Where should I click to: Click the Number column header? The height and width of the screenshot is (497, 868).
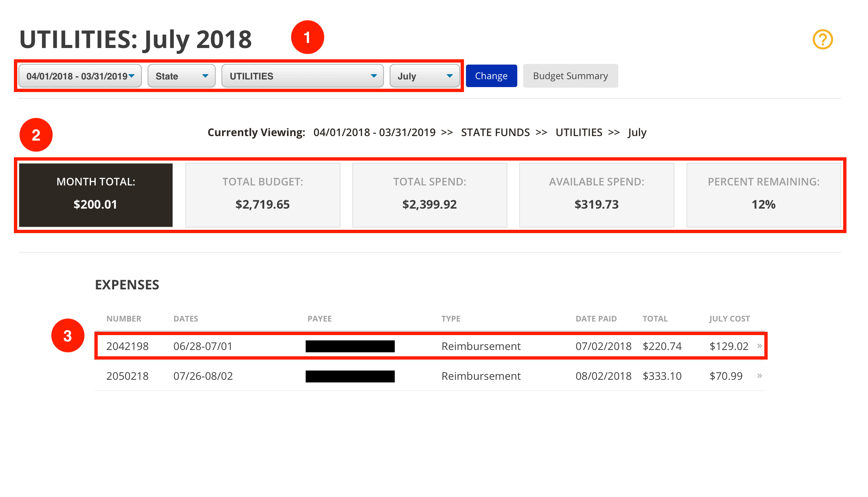click(x=124, y=319)
